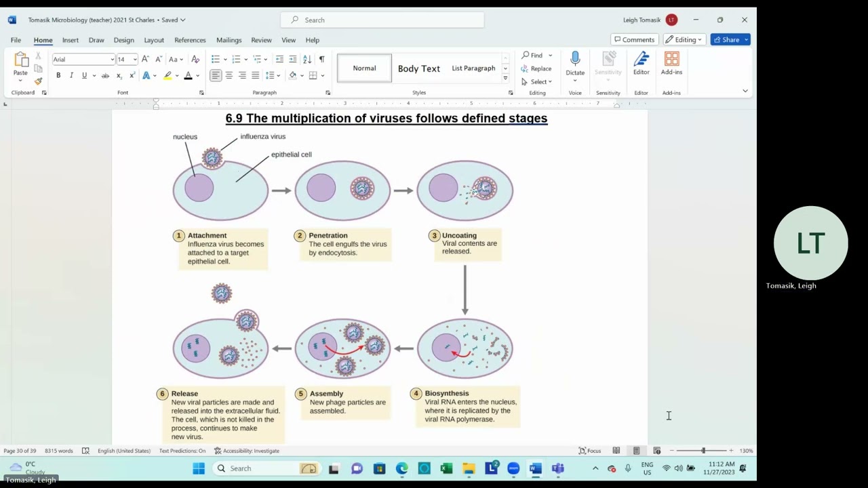Image resolution: width=868 pixels, height=488 pixels.
Task: Switch to the Layout tab
Action: 154,40
